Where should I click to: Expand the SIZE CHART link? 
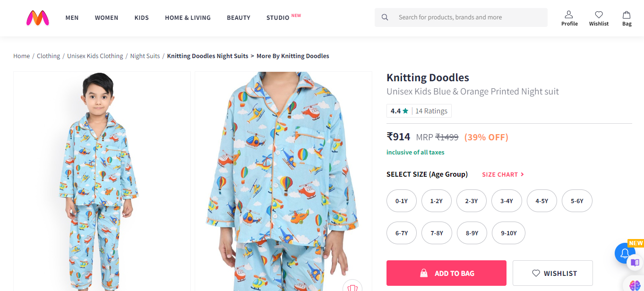[503, 174]
